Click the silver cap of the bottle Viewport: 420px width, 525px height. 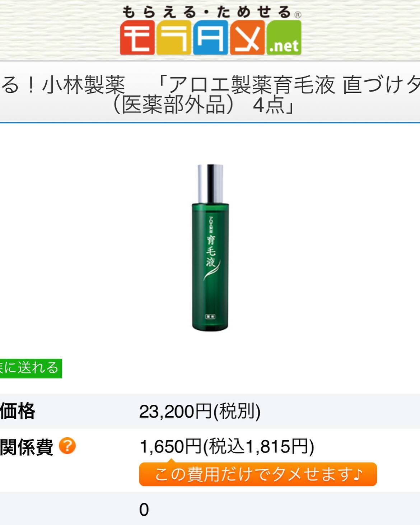point(210,184)
